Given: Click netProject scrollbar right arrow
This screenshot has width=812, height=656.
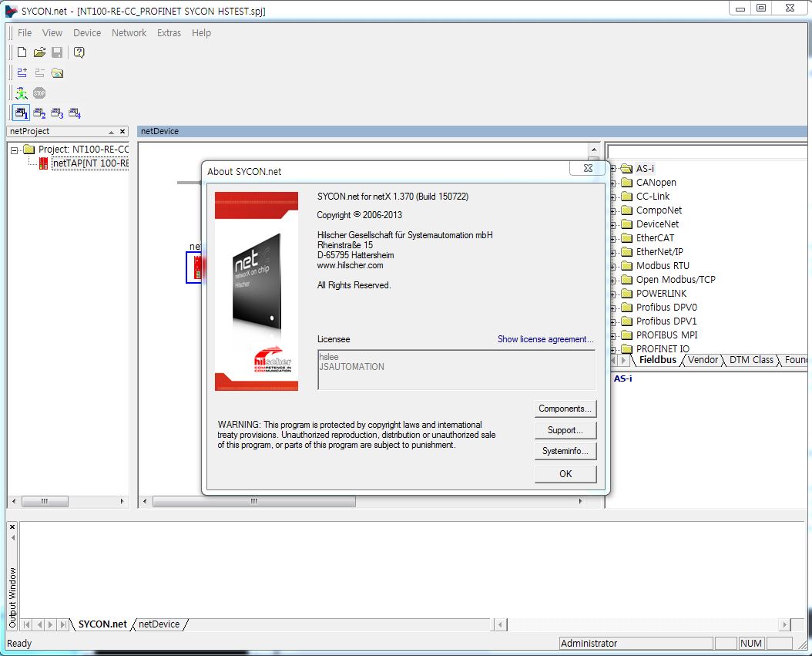Looking at the screenshot, I should point(122,502).
